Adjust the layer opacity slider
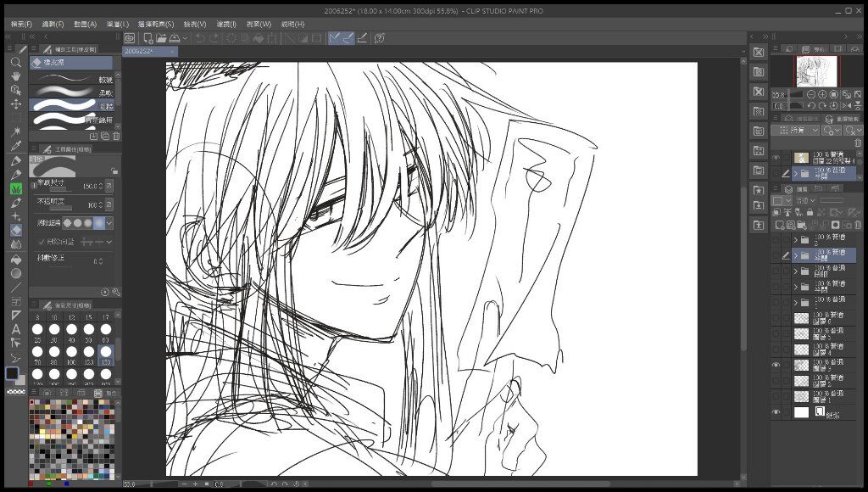868x492 pixels. click(x=832, y=200)
